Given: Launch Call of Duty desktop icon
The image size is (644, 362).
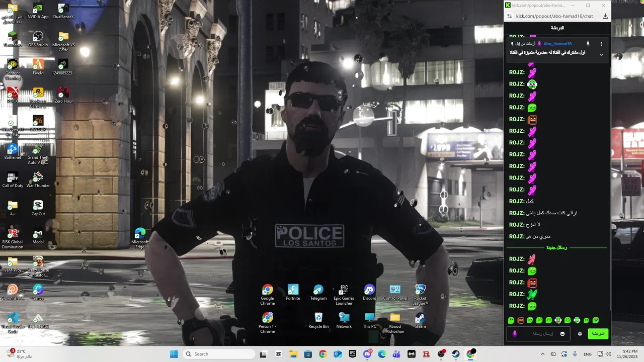Looking at the screenshot, I should click(x=13, y=180).
